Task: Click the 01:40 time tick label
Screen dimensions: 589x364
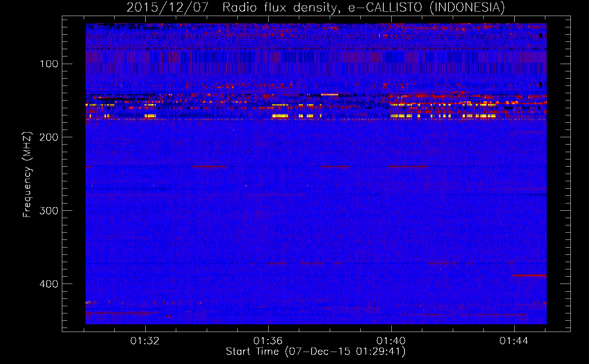Action: tap(391, 341)
